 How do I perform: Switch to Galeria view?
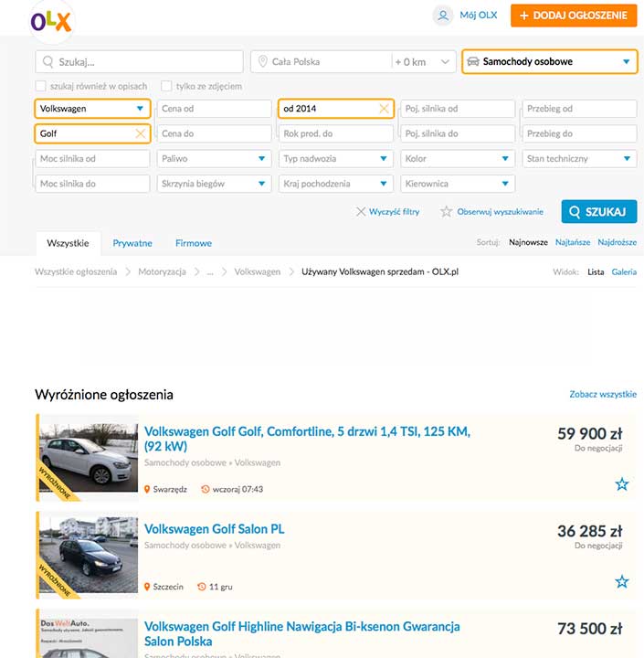(x=624, y=272)
